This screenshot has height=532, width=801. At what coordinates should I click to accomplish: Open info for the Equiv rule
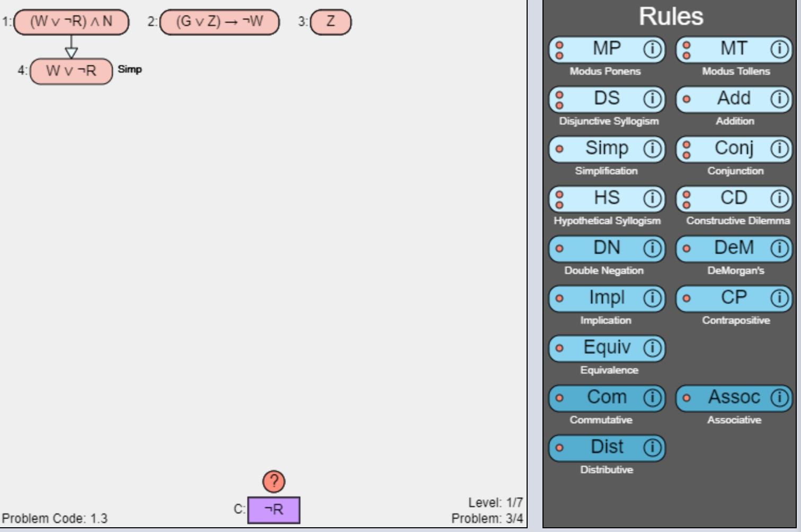click(x=653, y=348)
